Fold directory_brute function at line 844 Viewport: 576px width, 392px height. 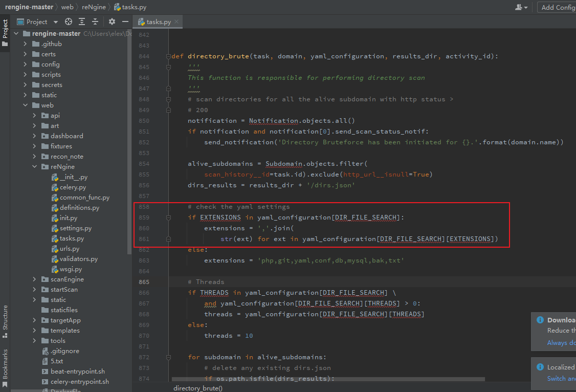[168, 56]
